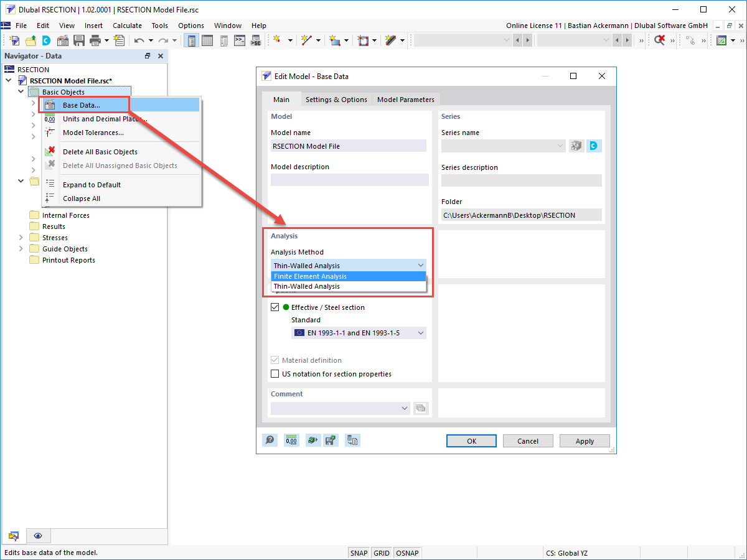Open the Comment dropdown

point(341,408)
